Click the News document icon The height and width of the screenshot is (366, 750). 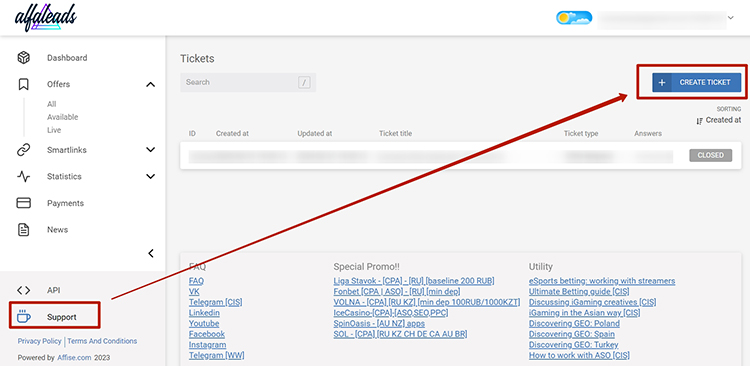click(x=23, y=230)
